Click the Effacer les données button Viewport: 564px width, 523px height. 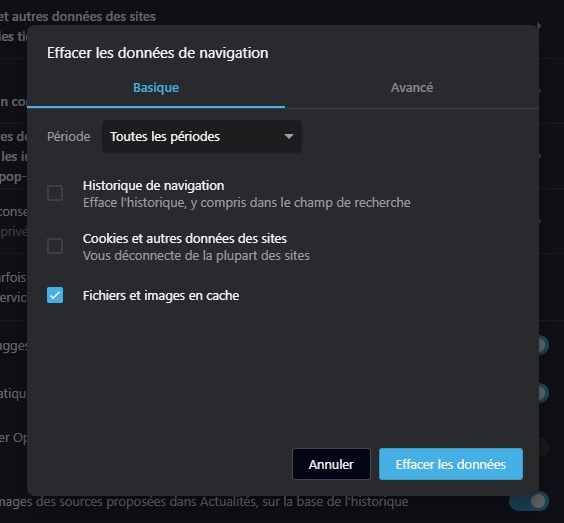pyautogui.click(x=451, y=464)
